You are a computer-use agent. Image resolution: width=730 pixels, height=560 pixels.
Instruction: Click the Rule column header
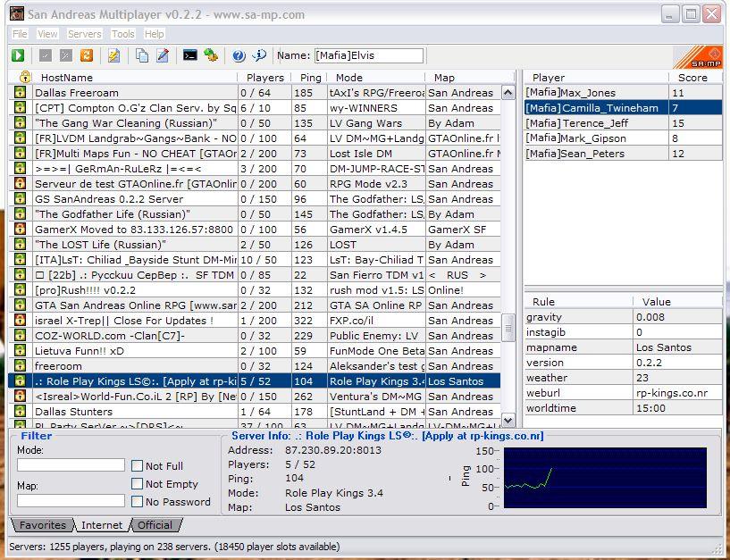[x=579, y=302]
